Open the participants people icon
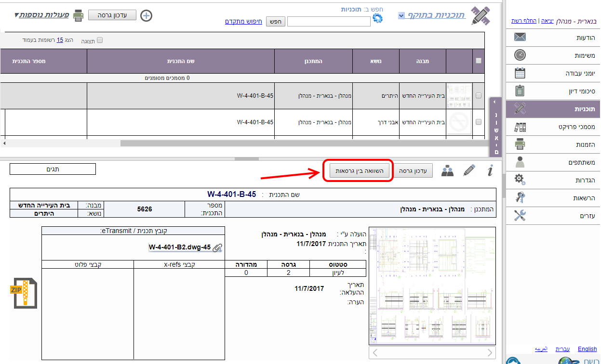This screenshot has width=601, height=364. coord(448,171)
